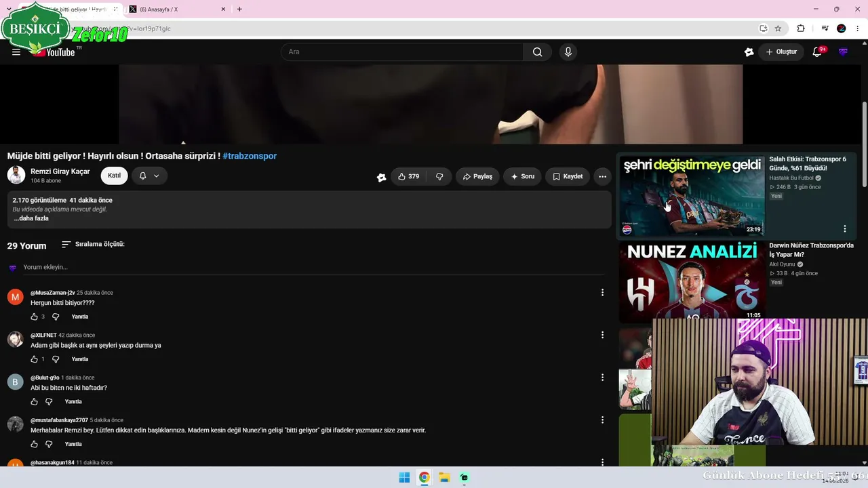Open the şehri değiştirmeye geldi thumbnail

[x=692, y=195]
